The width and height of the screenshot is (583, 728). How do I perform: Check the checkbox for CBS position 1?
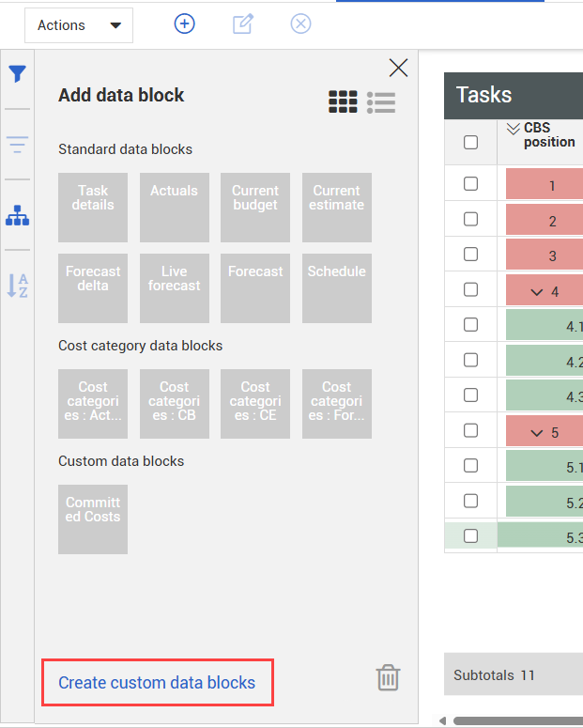click(x=471, y=184)
